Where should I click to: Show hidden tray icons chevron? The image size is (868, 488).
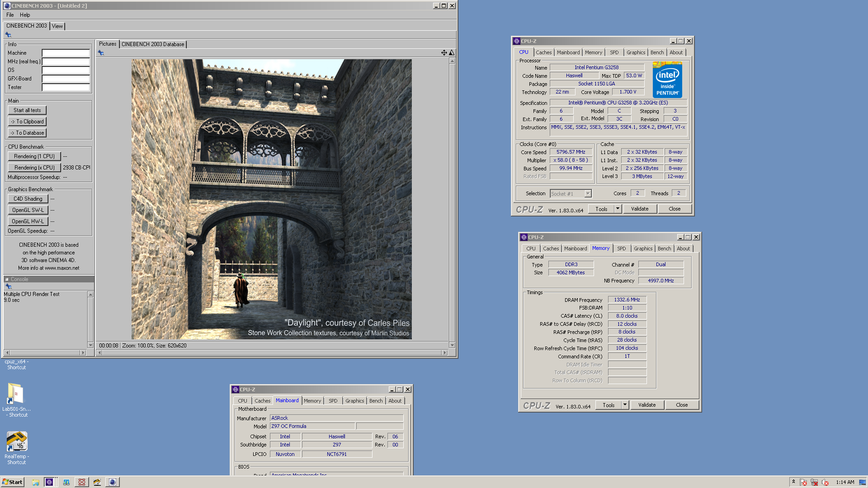pos(793,482)
